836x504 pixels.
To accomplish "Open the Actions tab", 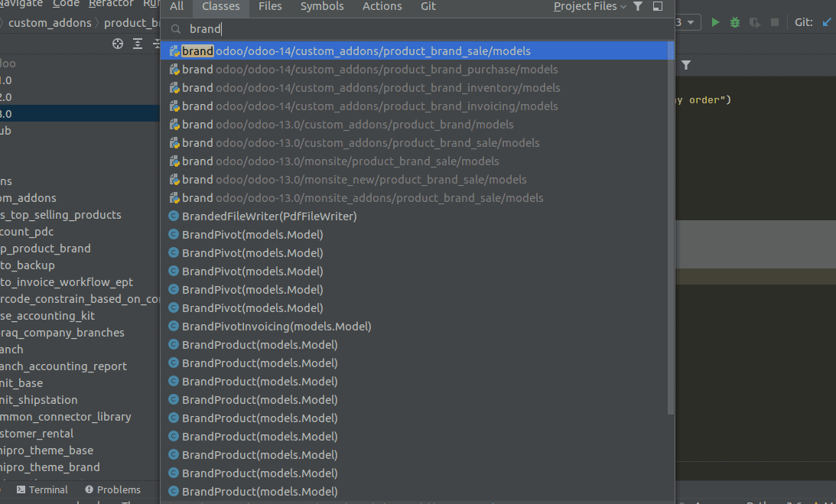I will (382, 6).
